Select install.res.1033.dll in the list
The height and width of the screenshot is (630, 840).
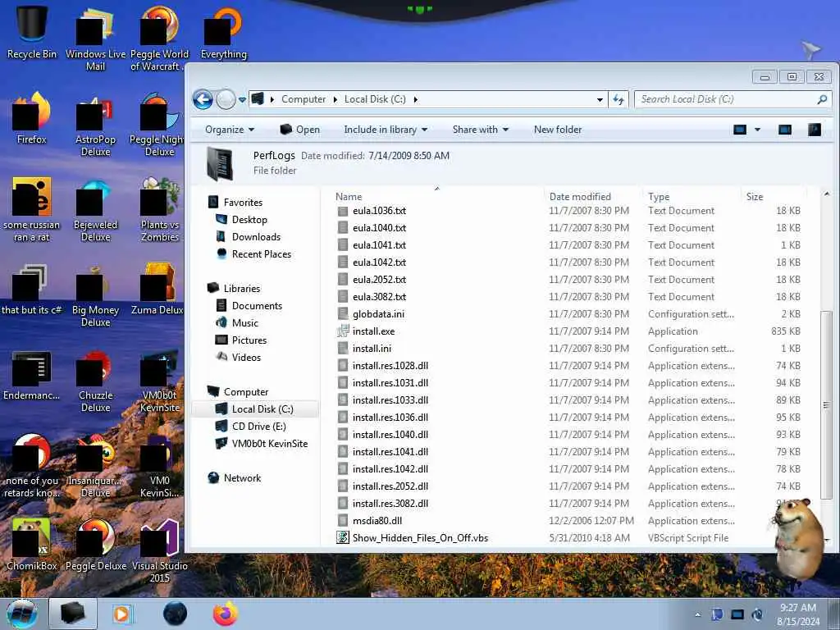point(390,400)
